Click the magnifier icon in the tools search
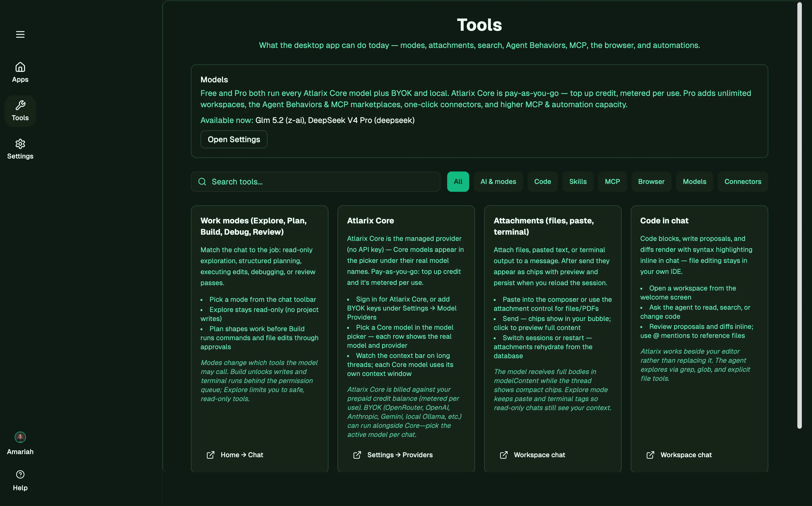The width and height of the screenshot is (812, 506). [202, 182]
